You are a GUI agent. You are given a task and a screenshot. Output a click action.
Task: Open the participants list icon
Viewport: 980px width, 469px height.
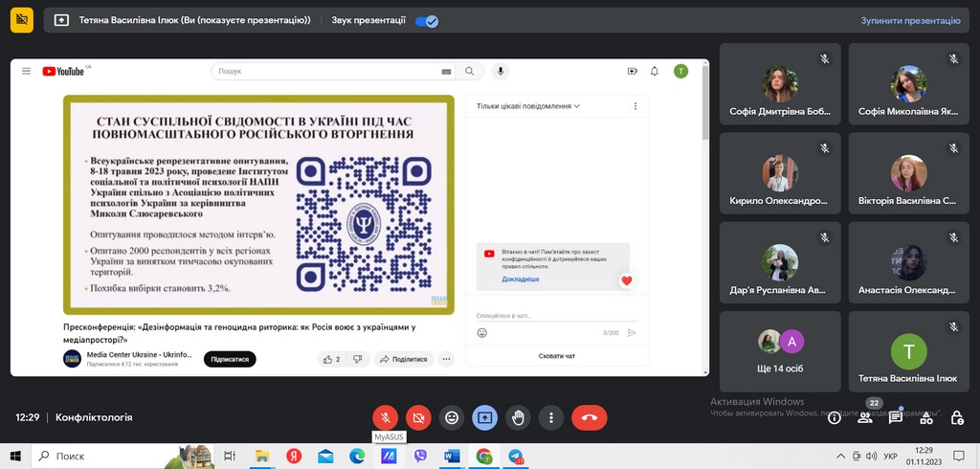[x=865, y=417]
